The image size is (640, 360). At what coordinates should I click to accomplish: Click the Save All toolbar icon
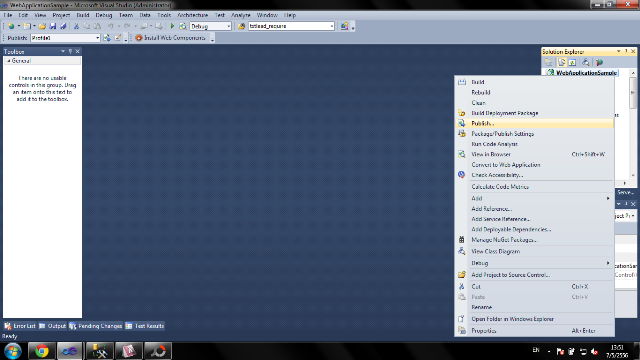pyautogui.click(x=63, y=26)
